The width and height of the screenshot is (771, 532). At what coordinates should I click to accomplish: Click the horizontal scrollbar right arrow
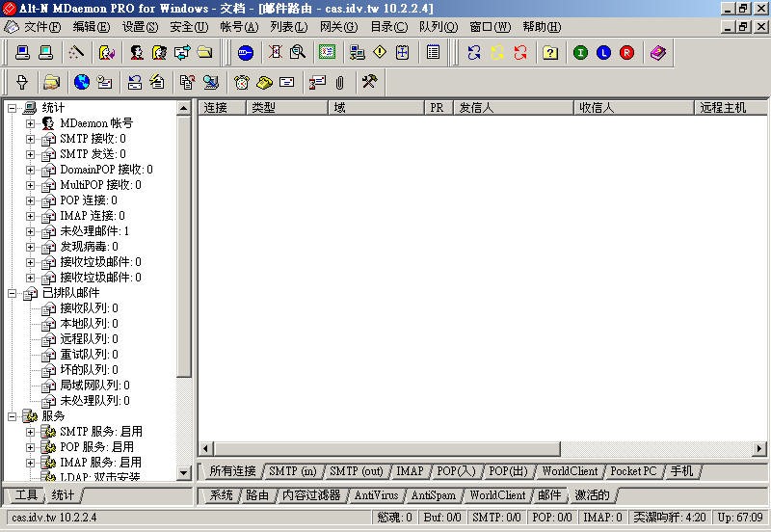[759, 448]
